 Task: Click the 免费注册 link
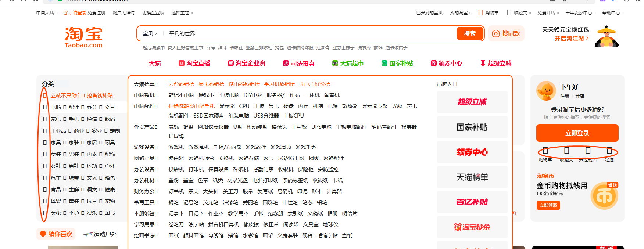pos(96,13)
